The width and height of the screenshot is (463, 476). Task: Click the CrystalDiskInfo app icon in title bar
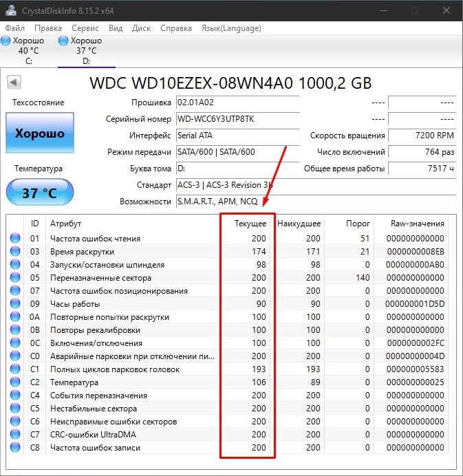11,10
